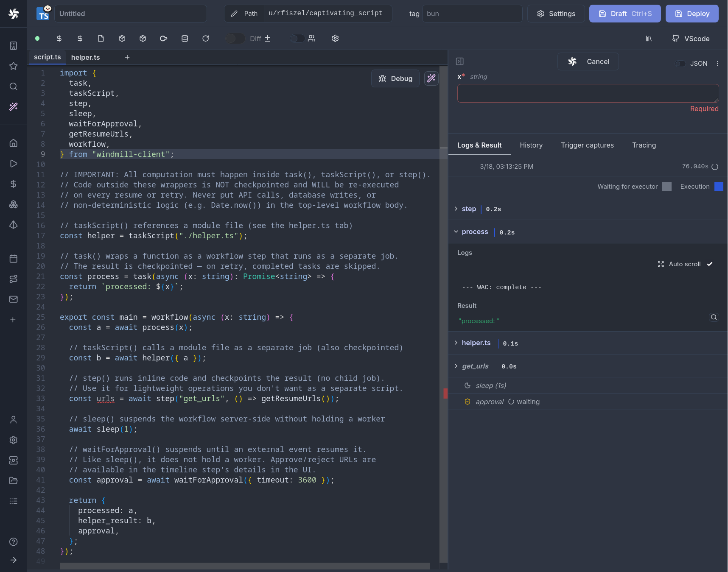Open the library icon next to VScode
The width and height of the screenshot is (728, 572).
[649, 39]
